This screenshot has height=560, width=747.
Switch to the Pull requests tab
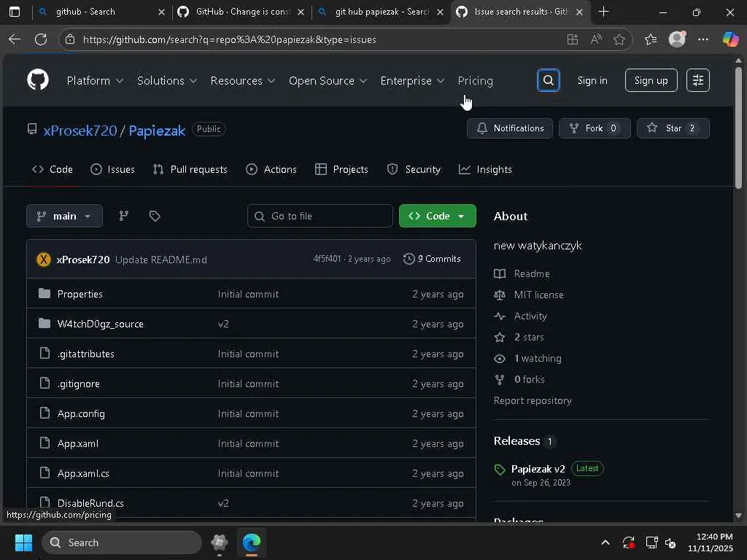click(190, 169)
